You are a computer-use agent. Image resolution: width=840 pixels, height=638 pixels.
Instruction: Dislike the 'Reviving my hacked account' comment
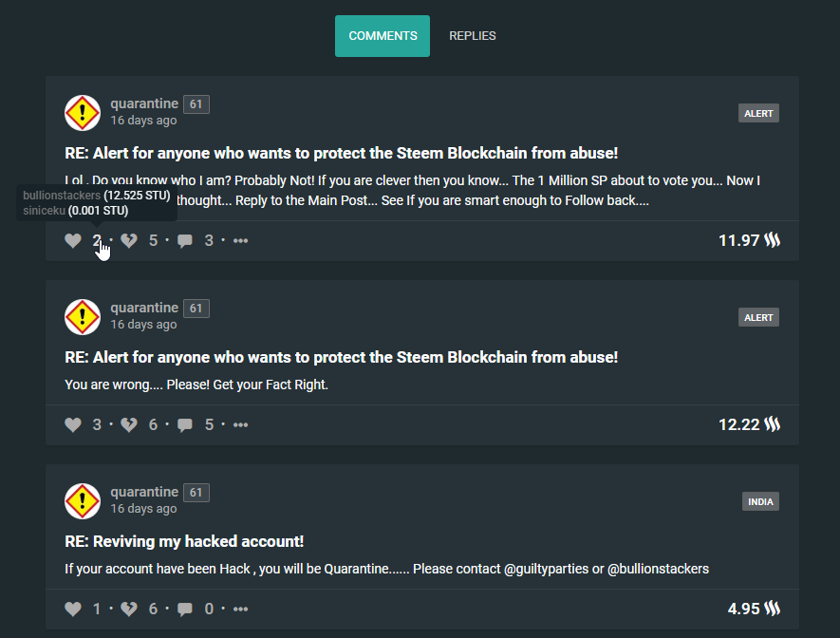coord(128,610)
